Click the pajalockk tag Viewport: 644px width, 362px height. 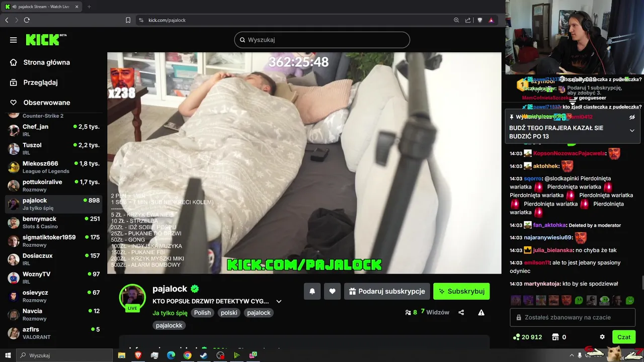[169, 325]
